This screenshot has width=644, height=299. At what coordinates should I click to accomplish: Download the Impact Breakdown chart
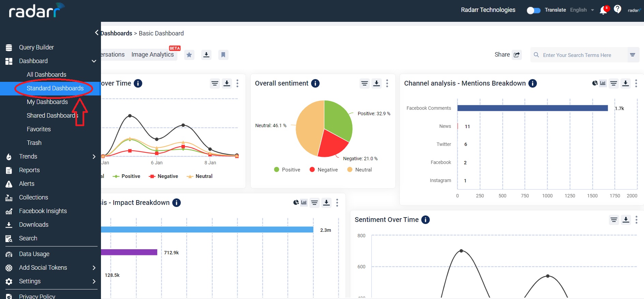(326, 203)
